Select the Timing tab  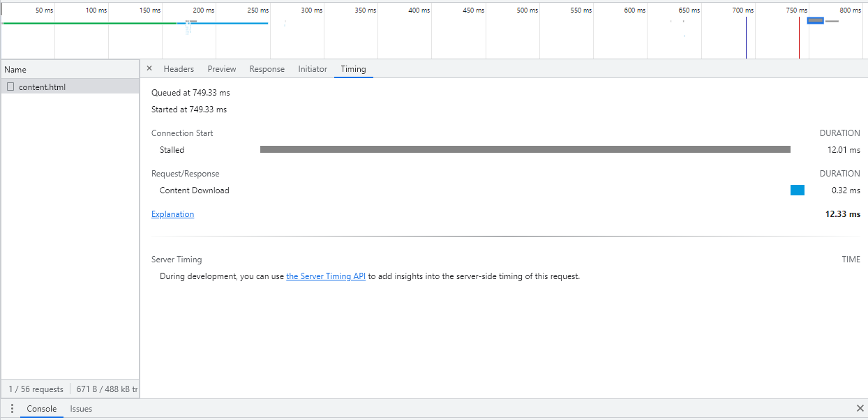pyautogui.click(x=353, y=68)
